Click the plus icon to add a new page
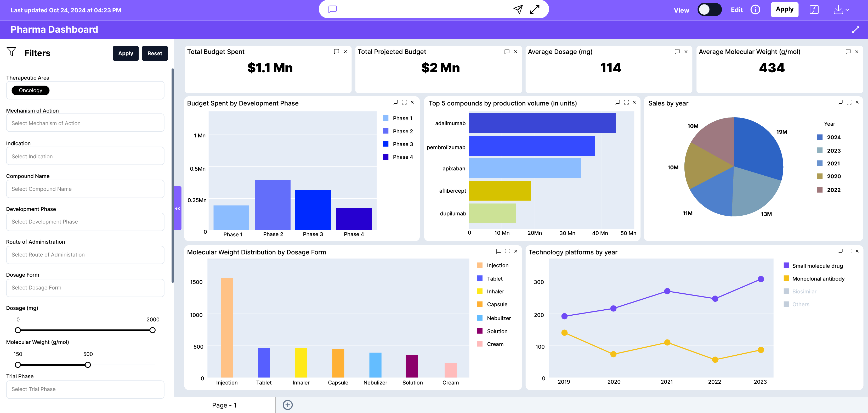Viewport: 868px width, 413px height. [x=287, y=405]
